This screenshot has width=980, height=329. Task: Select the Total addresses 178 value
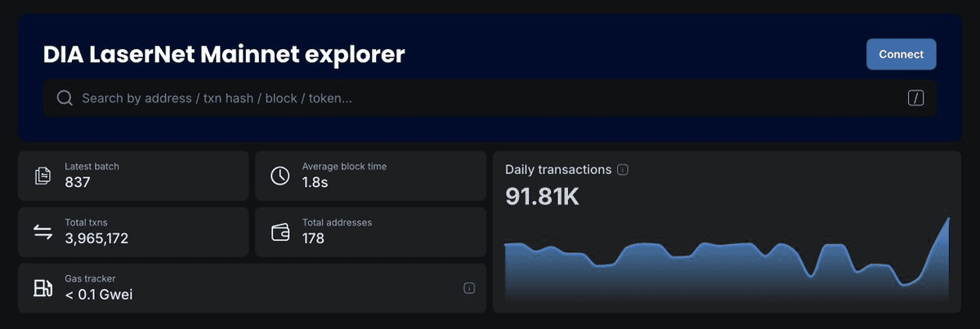(x=313, y=238)
